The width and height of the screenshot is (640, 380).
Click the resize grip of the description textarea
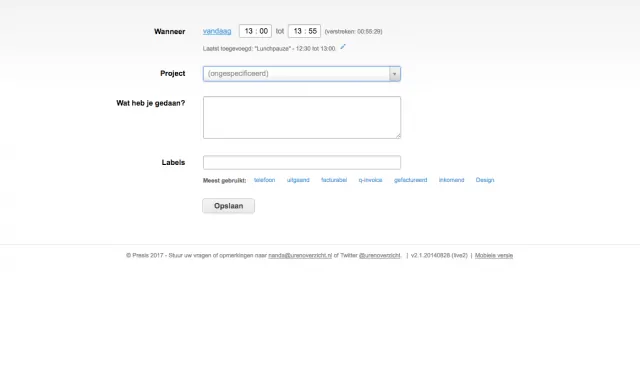pyautogui.click(x=398, y=136)
